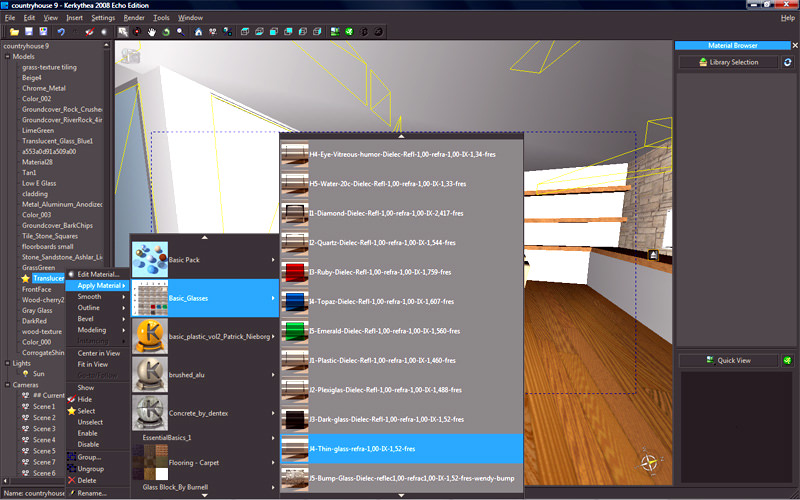The height and width of the screenshot is (500, 800).
Task: Open the Help menu
Action: pos(787,18)
